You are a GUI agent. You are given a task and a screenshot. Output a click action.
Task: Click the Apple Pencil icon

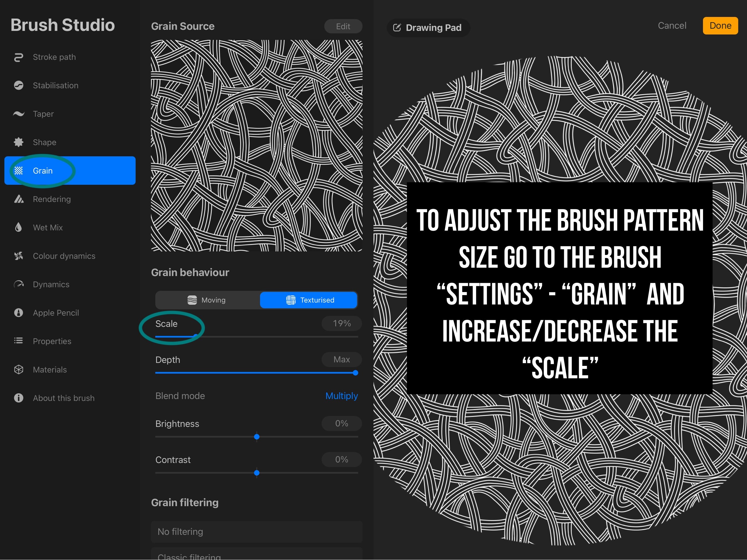coord(19,312)
